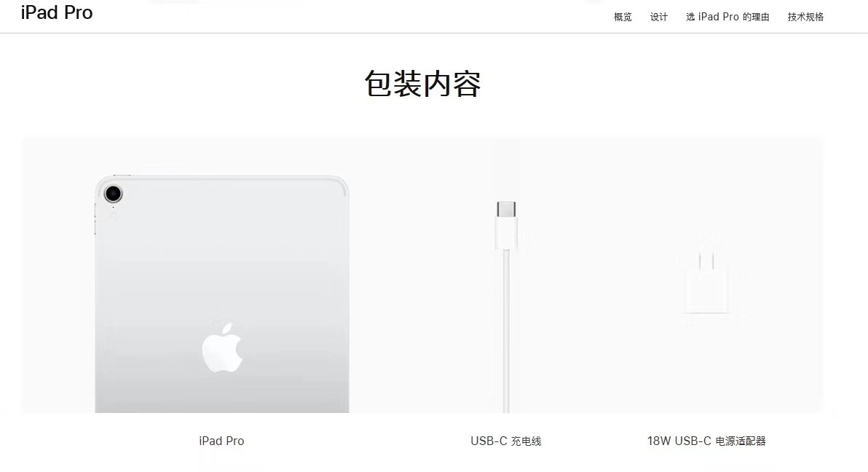Click the flash dot below camera
The height and width of the screenshot is (472, 868).
(114, 214)
